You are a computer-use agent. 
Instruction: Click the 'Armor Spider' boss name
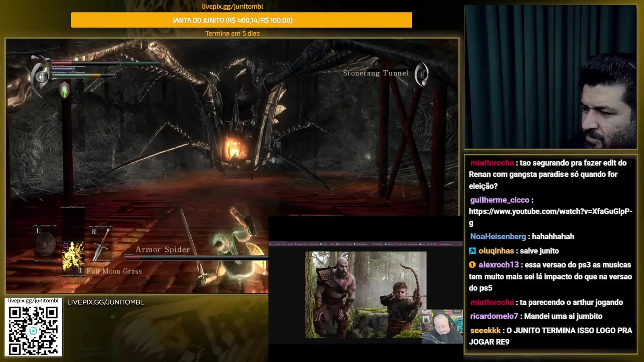point(163,250)
